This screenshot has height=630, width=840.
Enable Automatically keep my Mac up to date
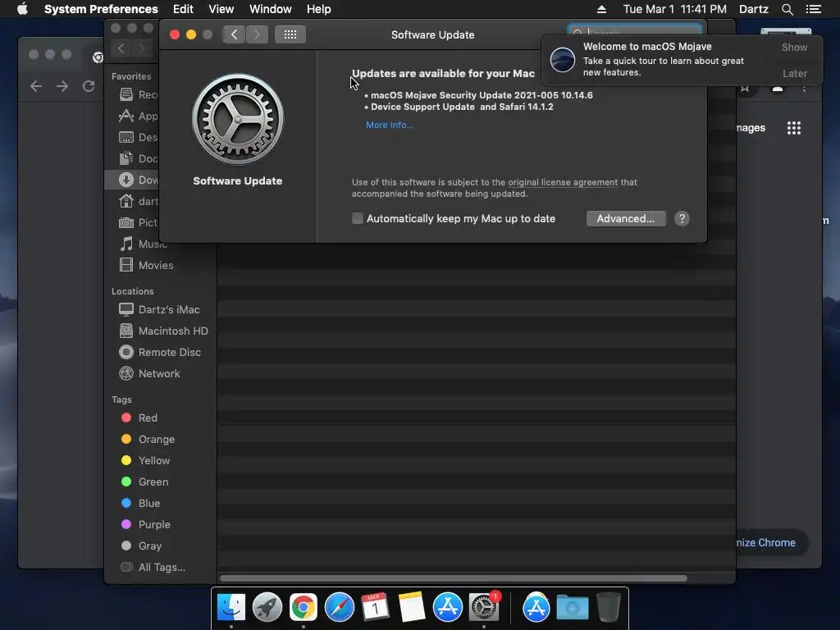(x=358, y=218)
